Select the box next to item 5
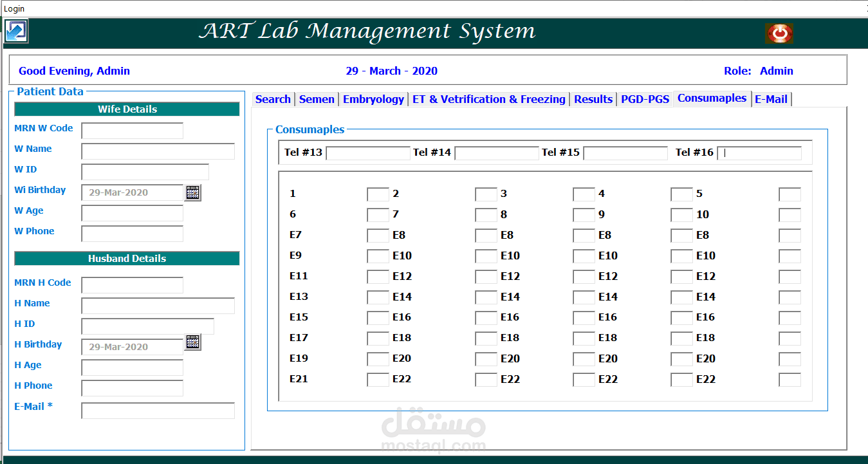The height and width of the screenshot is (464, 868). 790,194
